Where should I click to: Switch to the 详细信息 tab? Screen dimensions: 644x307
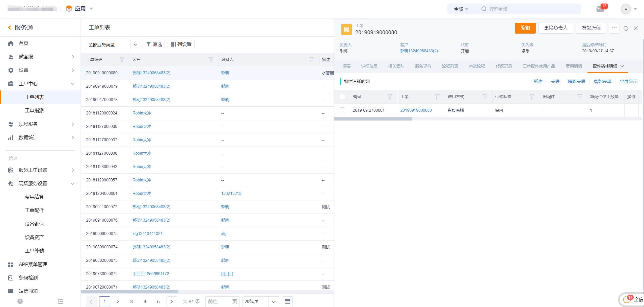coord(369,66)
